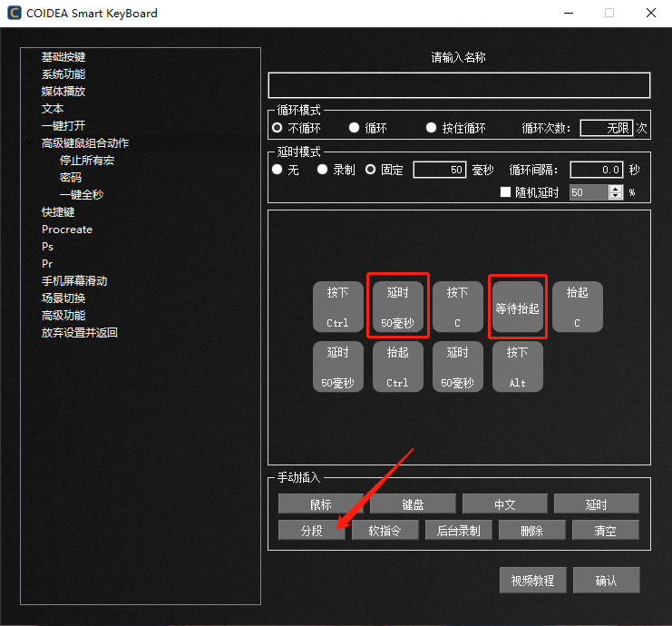This screenshot has width=672, height=626.
Task: Click the 确认 confirm button
Action: 607,580
